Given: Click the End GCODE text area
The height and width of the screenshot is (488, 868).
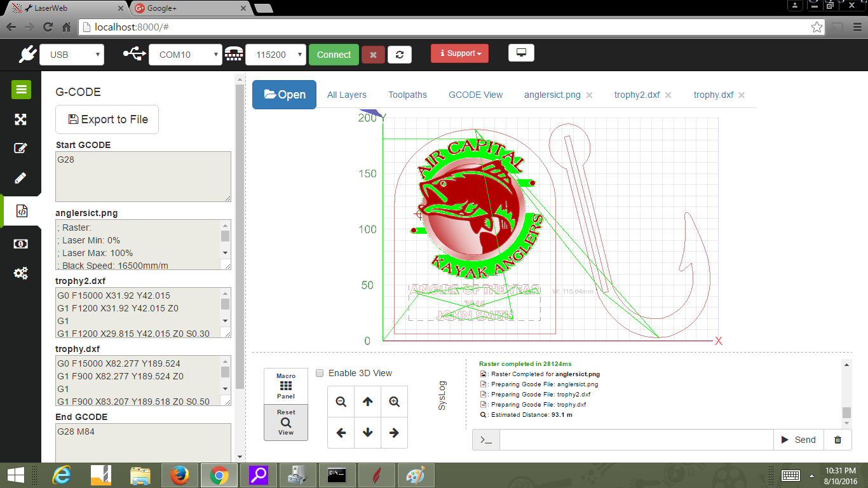Looking at the screenshot, I should pyautogui.click(x=143, y=443).
